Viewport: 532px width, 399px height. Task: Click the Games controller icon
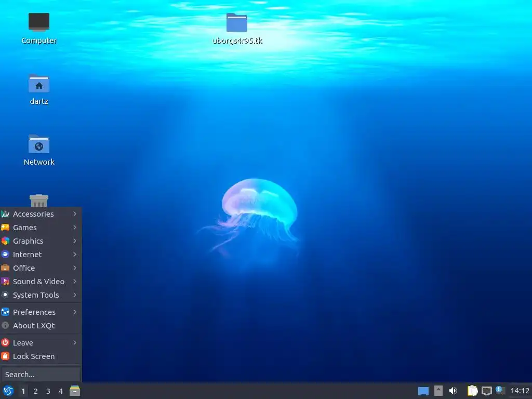click(x=5, y=228)
